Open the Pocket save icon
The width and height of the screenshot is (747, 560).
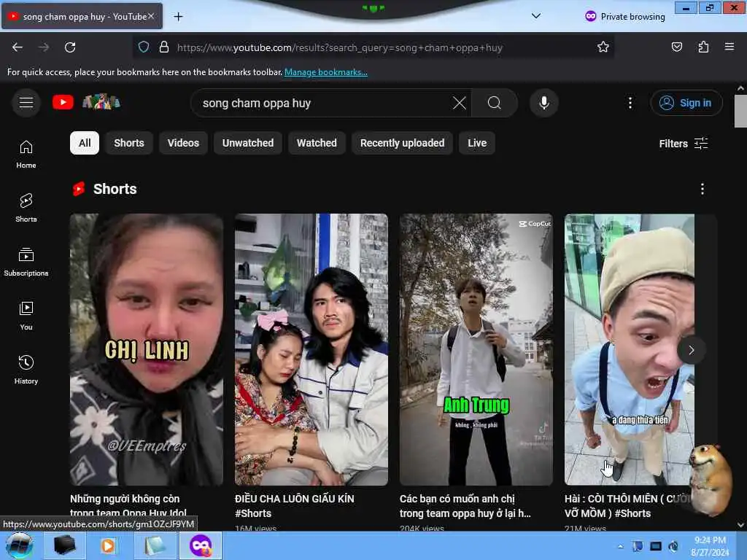676,47
